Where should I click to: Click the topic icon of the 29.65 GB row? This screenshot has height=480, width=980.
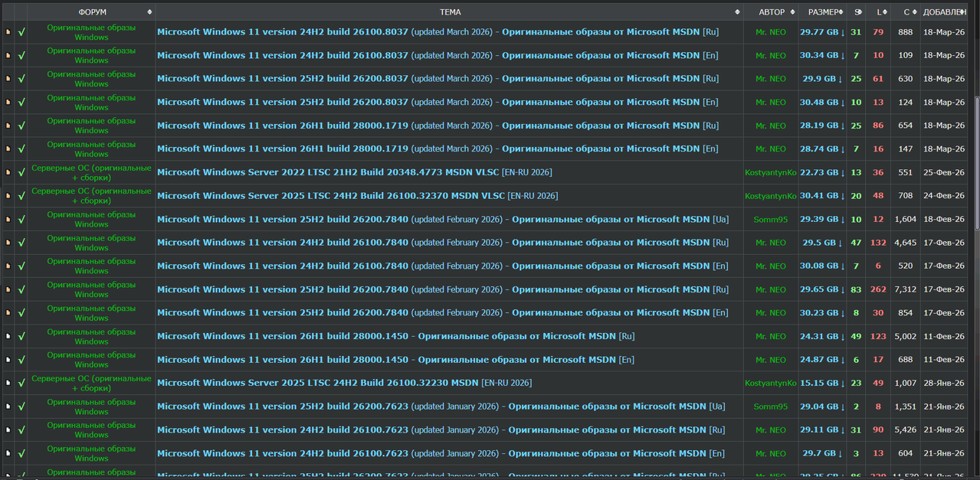tap(8, 290)
